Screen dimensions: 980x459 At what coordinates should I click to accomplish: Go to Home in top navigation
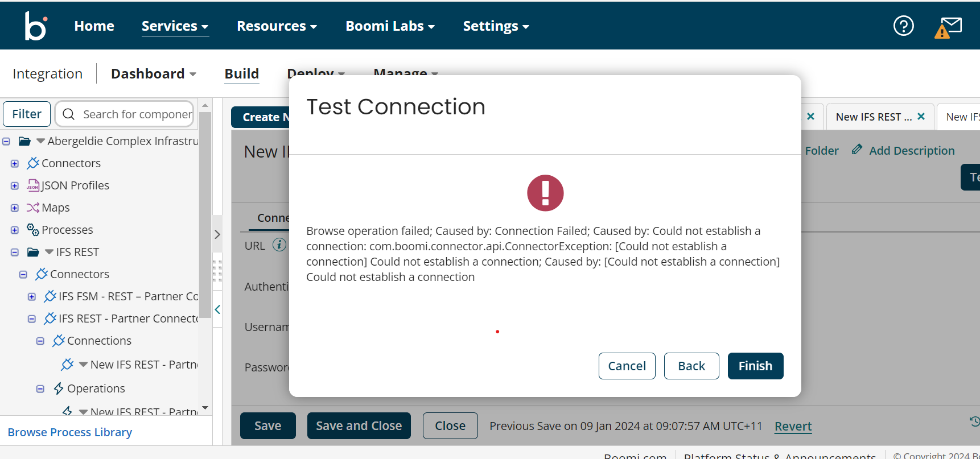[94, 26]
